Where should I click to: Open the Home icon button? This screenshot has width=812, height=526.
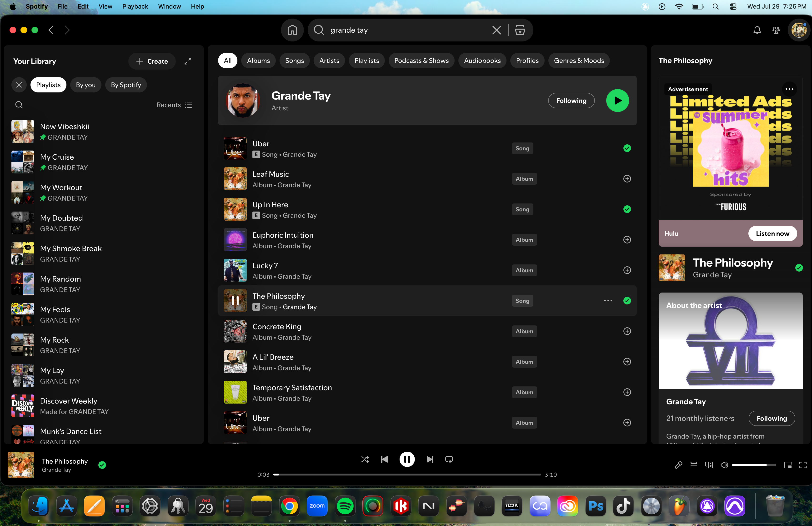click(292, 30)
